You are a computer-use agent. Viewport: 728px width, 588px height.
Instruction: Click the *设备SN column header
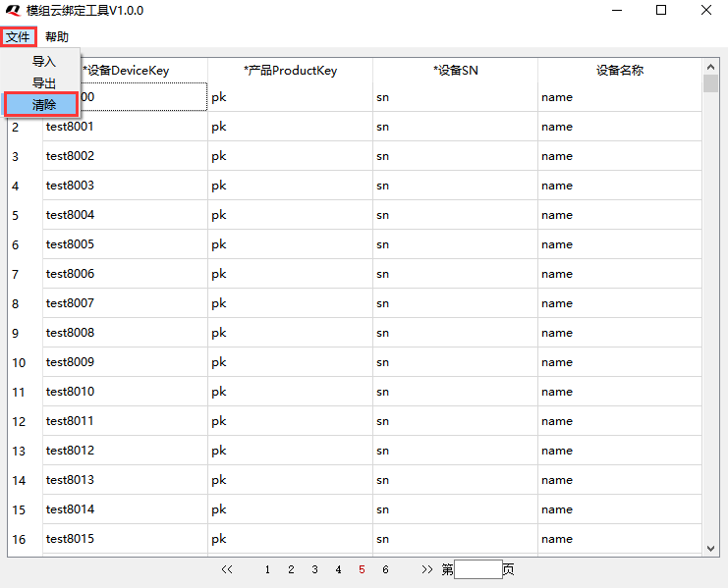point(456,71)
